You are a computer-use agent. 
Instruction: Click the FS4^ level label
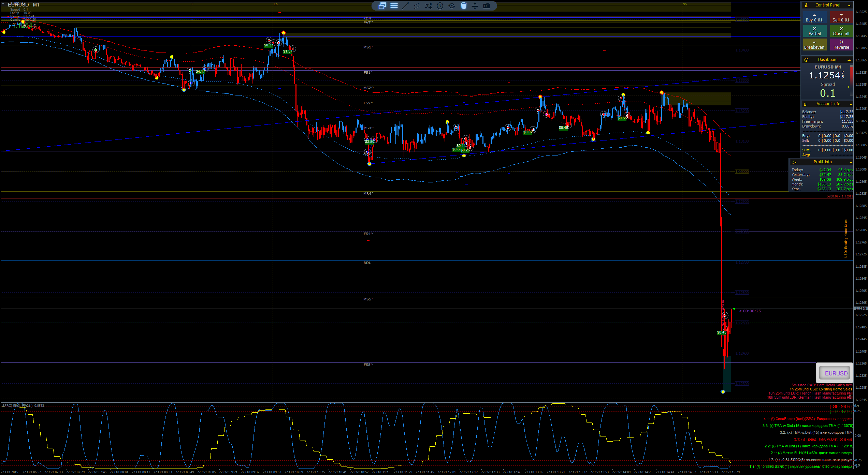pyautogui.click(x=368, y=234)
